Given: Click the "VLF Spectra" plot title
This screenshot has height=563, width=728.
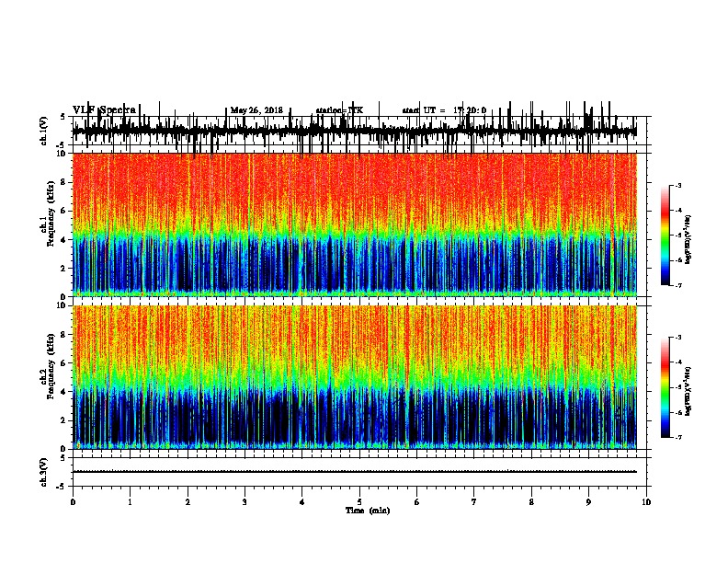Looking at the screenshot, I should pos(104,110).
